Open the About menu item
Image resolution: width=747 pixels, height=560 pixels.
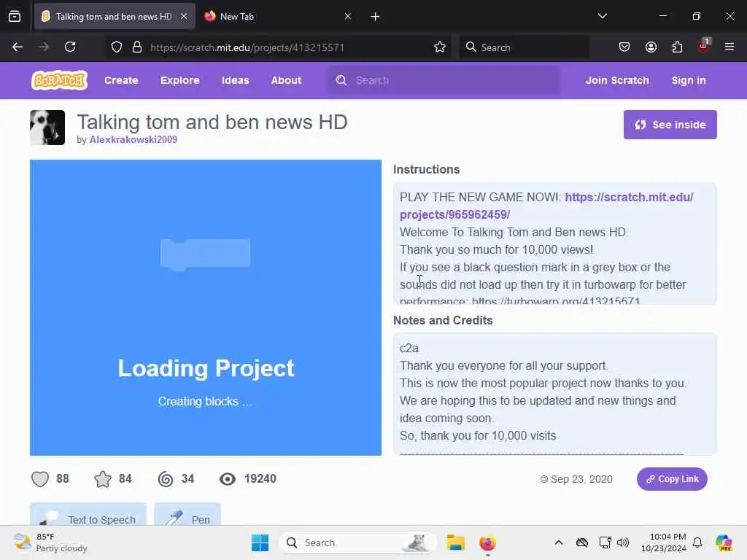click(x=286, y=80)
